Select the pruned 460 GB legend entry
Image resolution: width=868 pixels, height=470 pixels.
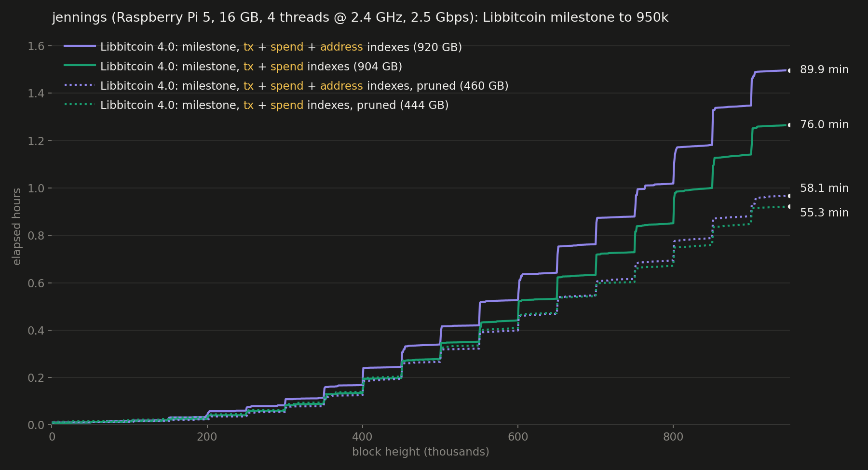(x=304, y=86)
